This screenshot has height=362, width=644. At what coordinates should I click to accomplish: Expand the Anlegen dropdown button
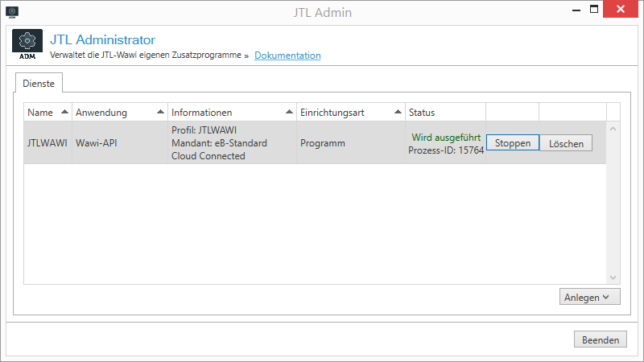pyautogui.click(x=589, y=297)
